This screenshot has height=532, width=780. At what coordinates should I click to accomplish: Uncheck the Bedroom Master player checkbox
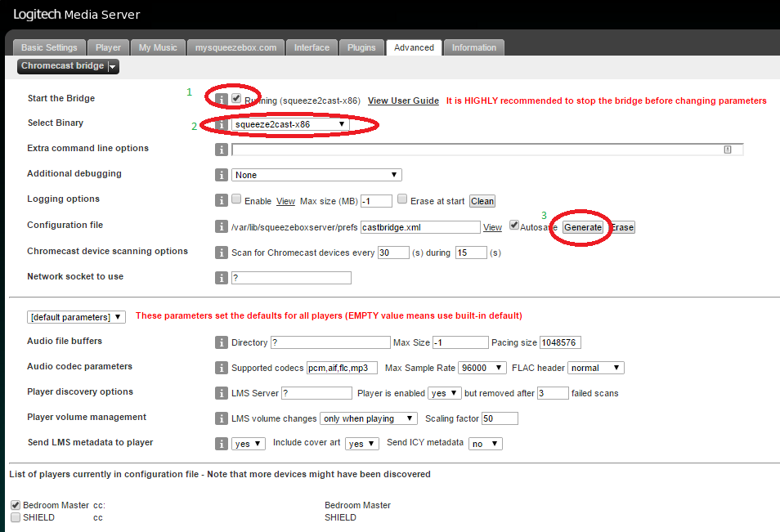coord(16,505)
